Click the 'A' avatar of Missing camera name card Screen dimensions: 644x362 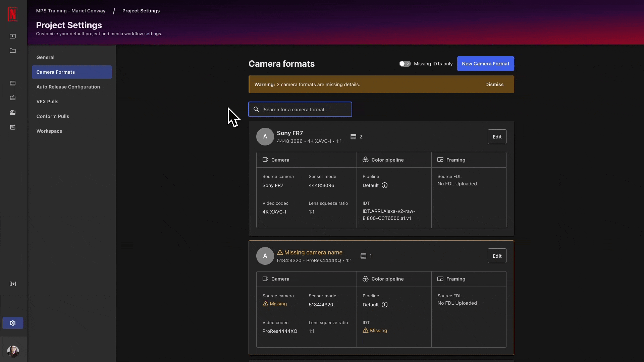tap(265, 256)
